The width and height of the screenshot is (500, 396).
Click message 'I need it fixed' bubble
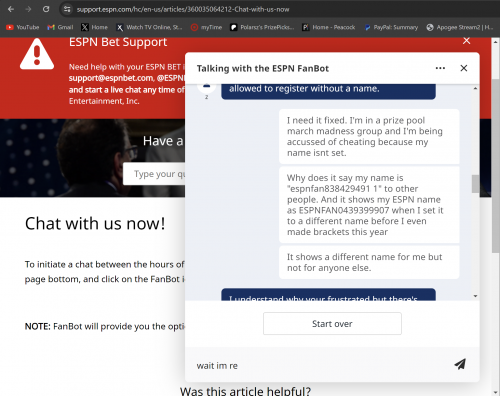click(x=369, y=136)
